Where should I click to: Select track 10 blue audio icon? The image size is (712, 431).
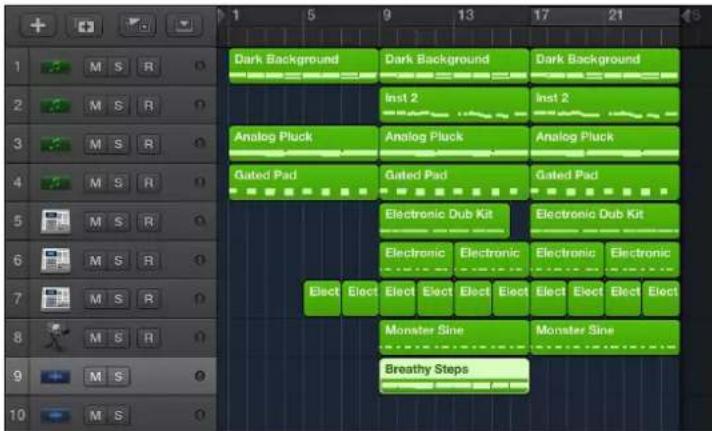(x=55, y=415)
